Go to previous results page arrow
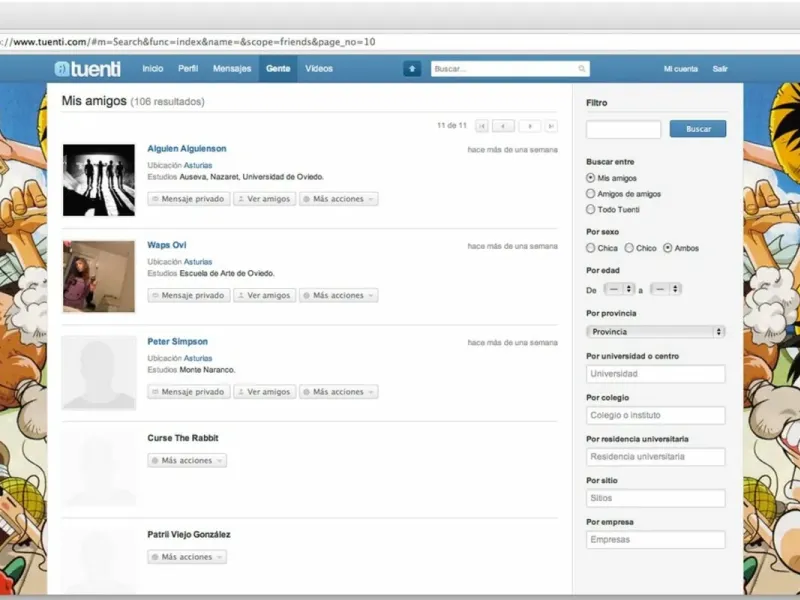 (503, 126)
